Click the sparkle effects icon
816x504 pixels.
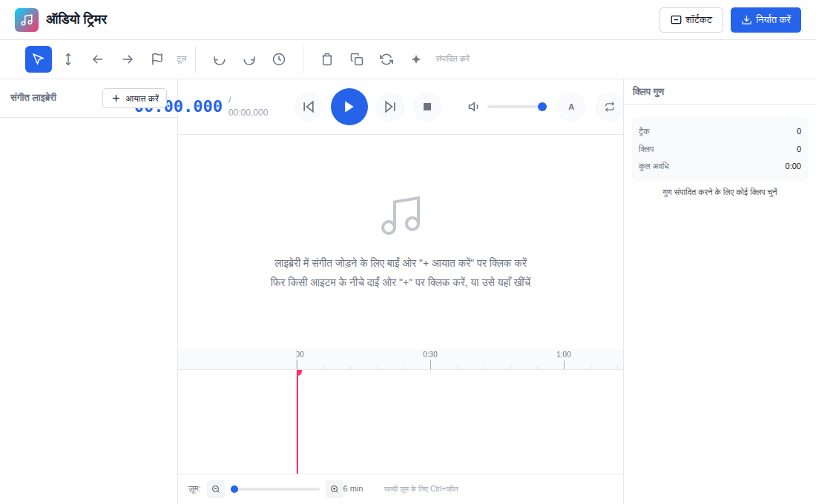click(416, 59)
